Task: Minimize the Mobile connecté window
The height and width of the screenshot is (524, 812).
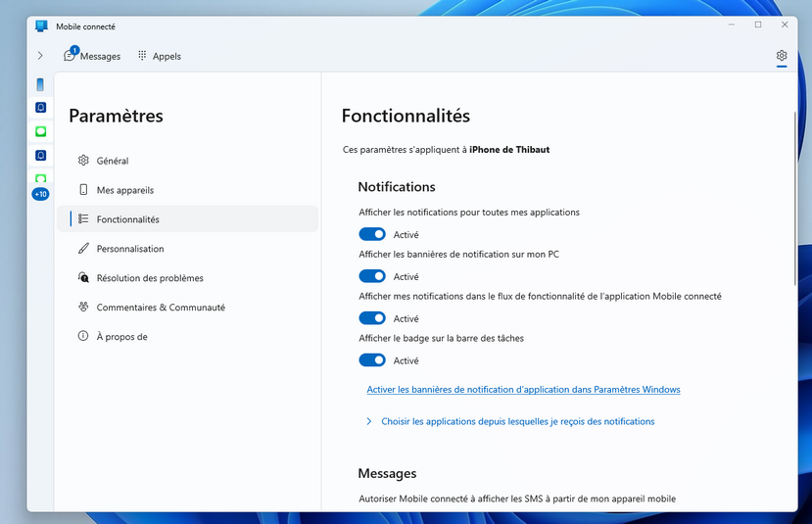Action: (732, 24)
